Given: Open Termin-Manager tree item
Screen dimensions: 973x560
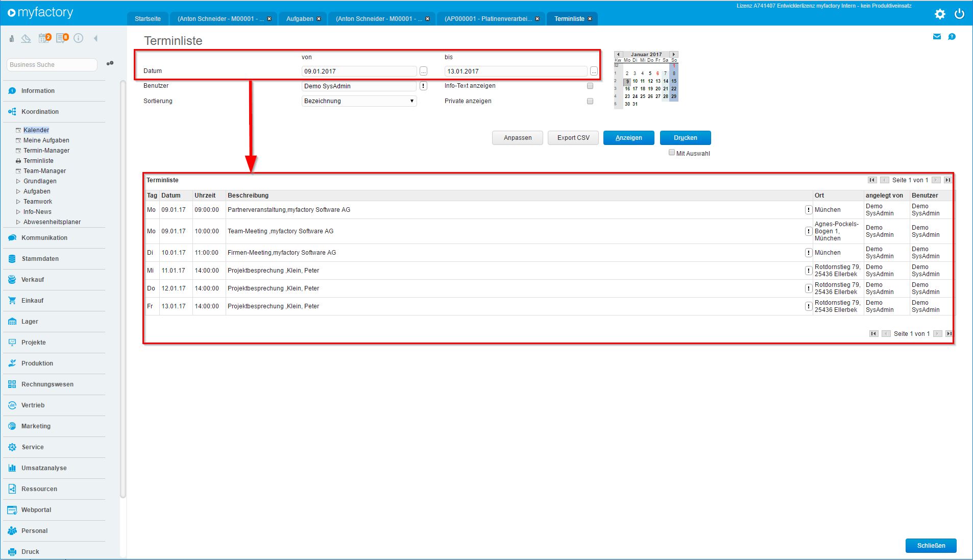Looking at the screenshot, I should (46, 151).
